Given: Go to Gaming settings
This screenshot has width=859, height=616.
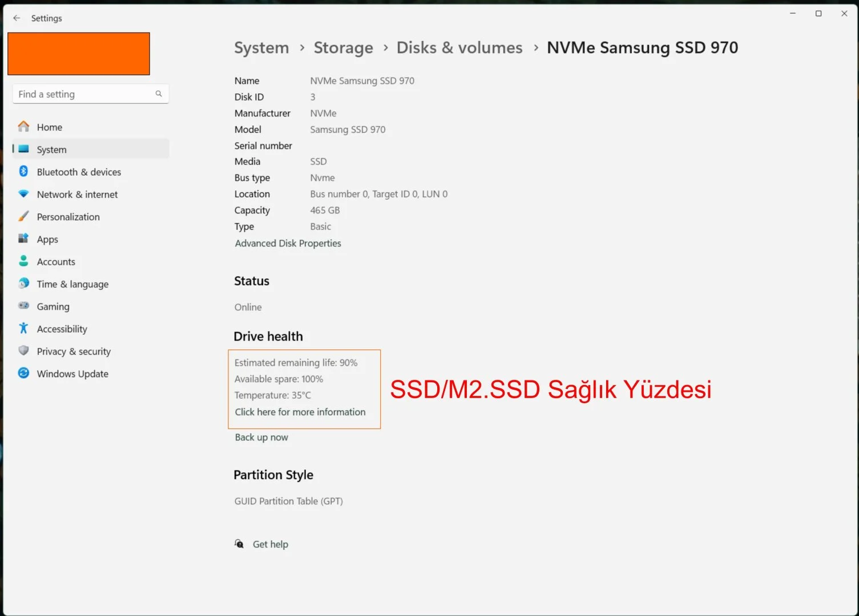Looking at the screenshot, I should click(x=91, y=306).
